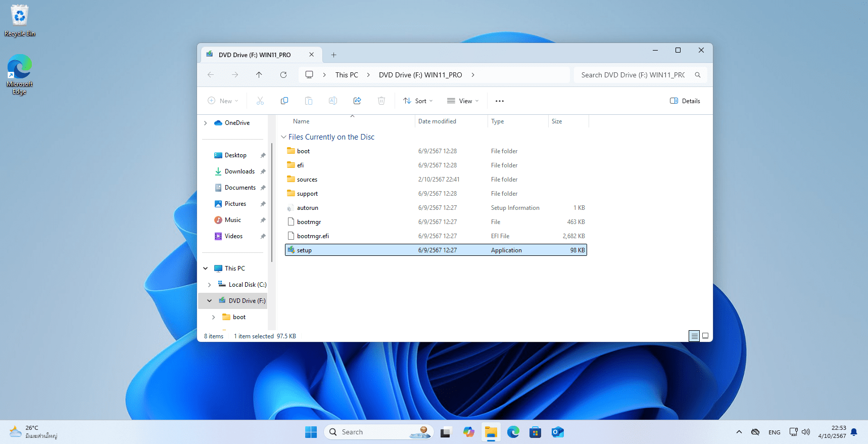Viewport: 868px width, 444px height.
Task: Close the DVD Drive tab
Action: [312, 55]
